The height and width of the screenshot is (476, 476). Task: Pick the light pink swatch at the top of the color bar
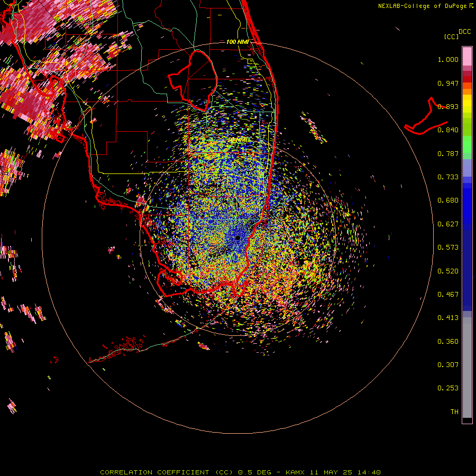467,56
